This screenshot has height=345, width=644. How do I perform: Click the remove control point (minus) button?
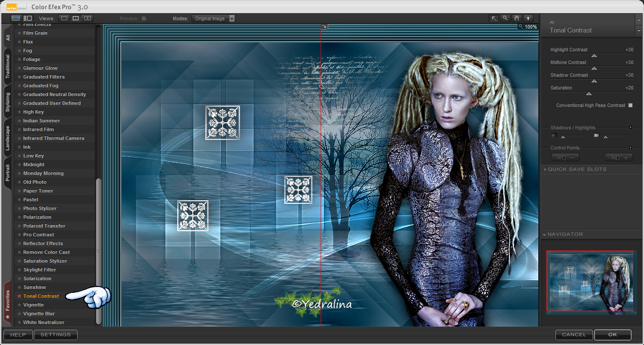[x=565, y=157]
